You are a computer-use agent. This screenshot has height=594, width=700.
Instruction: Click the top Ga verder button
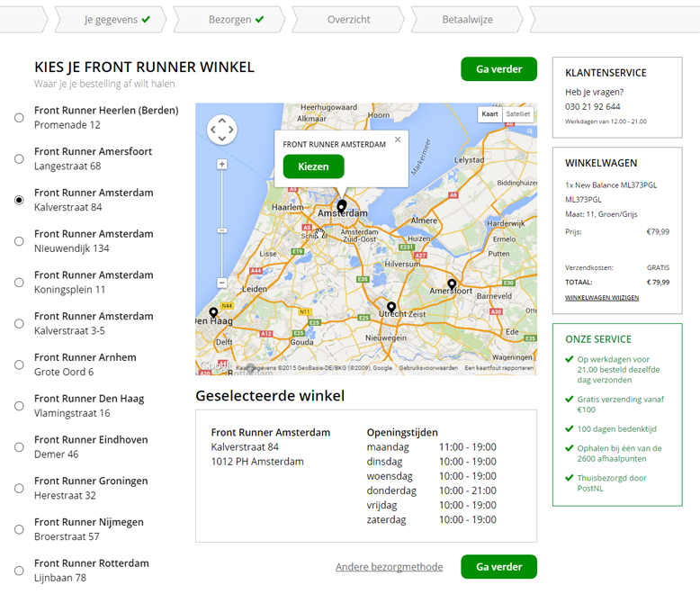click(498, 69)
